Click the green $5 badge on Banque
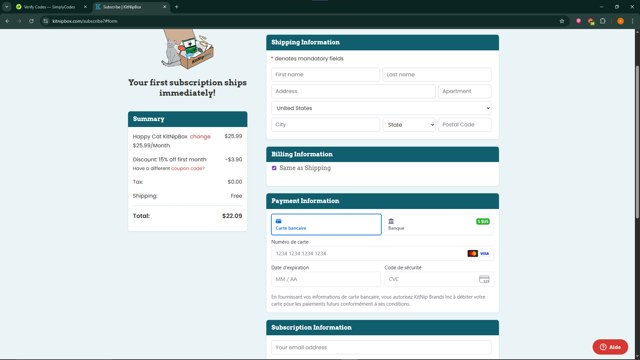This screenshot has width=640, height=360. click(x=482, y=221)
